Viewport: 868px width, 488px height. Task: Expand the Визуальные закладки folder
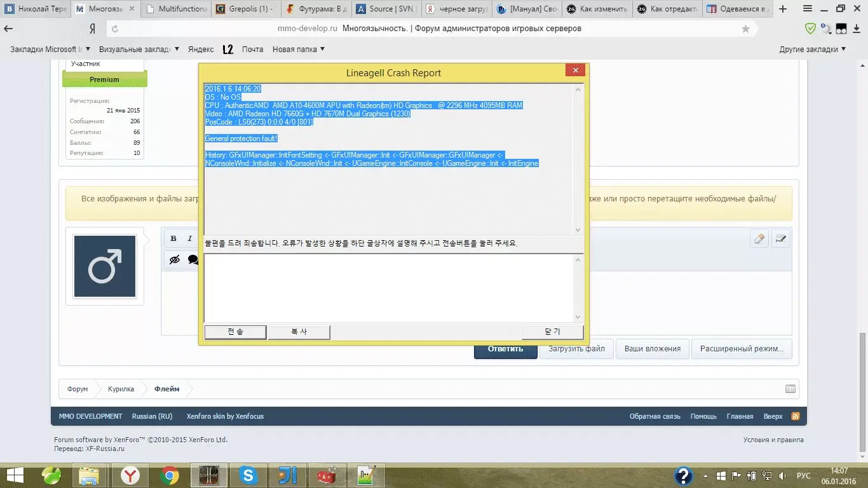click(139, 50)
